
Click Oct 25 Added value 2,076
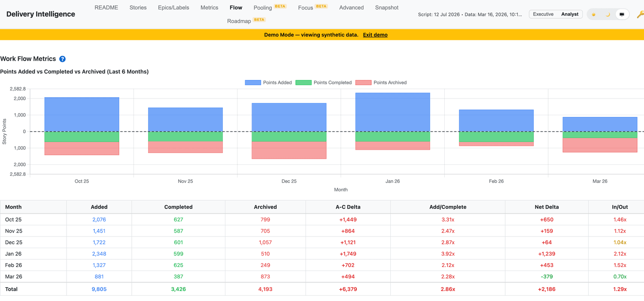click(x=99, y=219)
